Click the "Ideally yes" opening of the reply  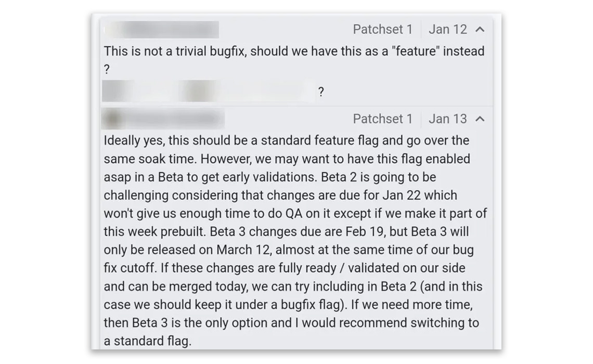tap(130, 141)
